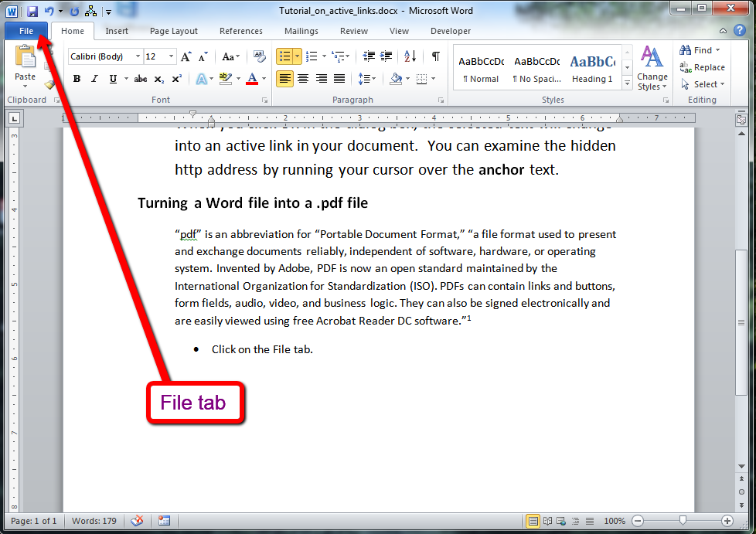Click the Sort icon in Paragraph group
The width and height of the screenshot is (756, 534).
click(x=410, y=56)
